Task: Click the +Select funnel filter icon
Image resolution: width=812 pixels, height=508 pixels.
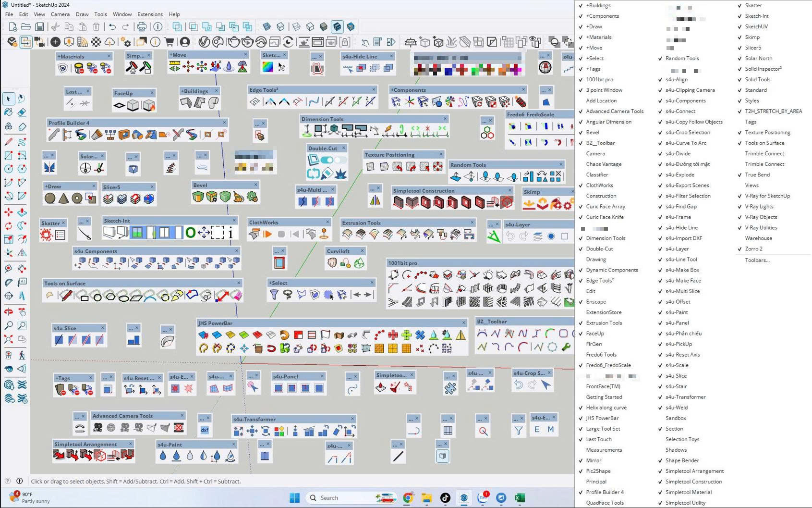Action: point(274,295)
